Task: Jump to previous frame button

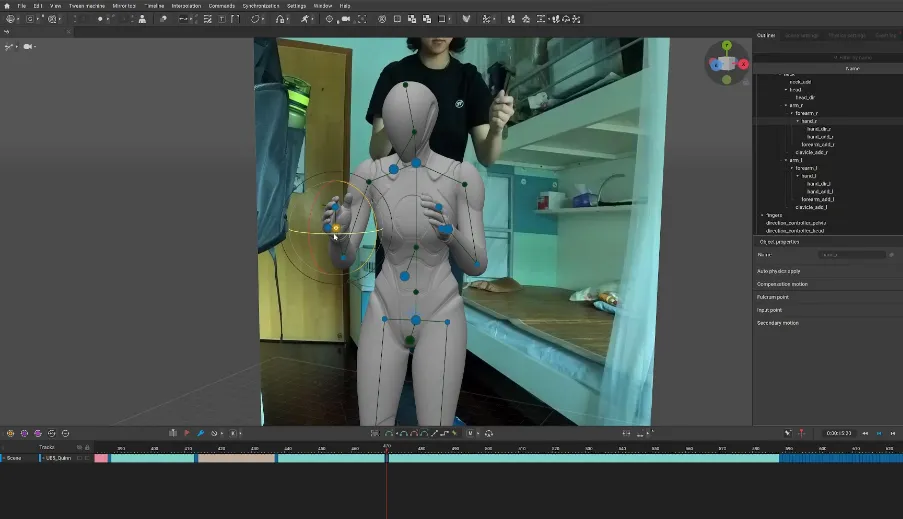Action: coord(865,433)
